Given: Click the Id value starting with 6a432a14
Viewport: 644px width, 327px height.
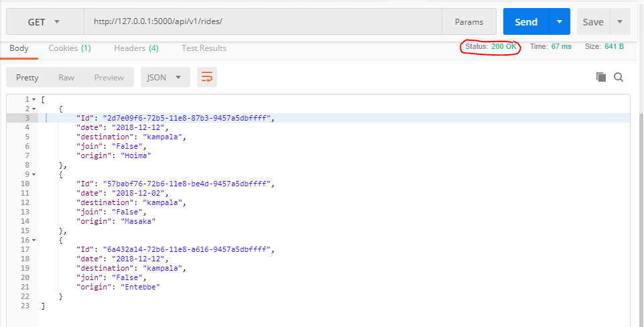Looking at the screenshot, I should (x=187, y=249).
